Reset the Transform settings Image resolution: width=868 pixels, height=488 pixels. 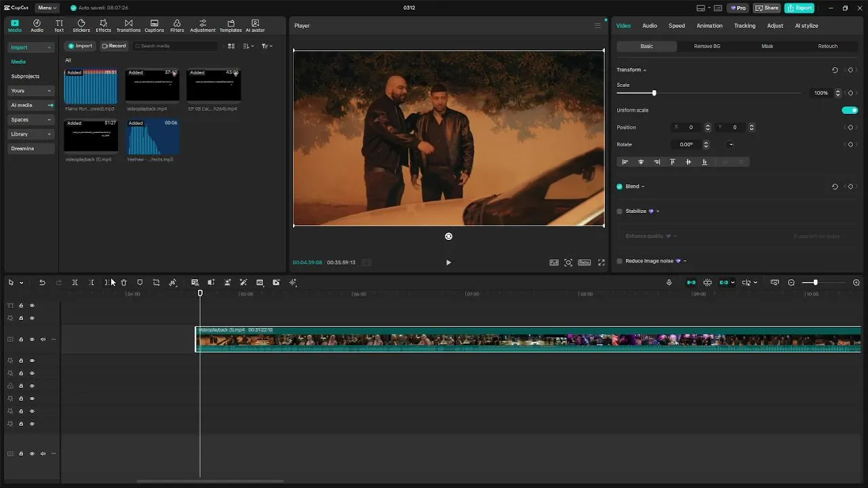pos(835,70)
